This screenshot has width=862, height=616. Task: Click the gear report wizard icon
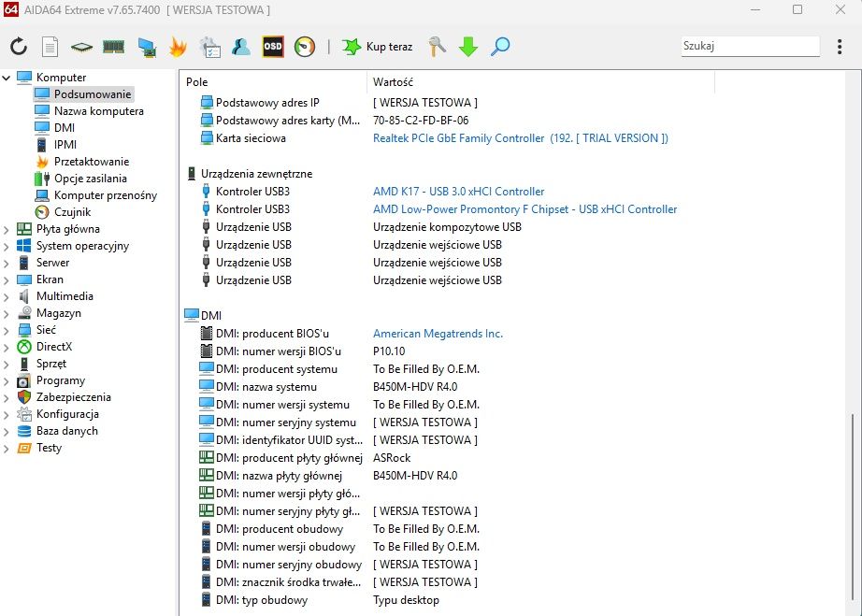click(x=210, y=48)
